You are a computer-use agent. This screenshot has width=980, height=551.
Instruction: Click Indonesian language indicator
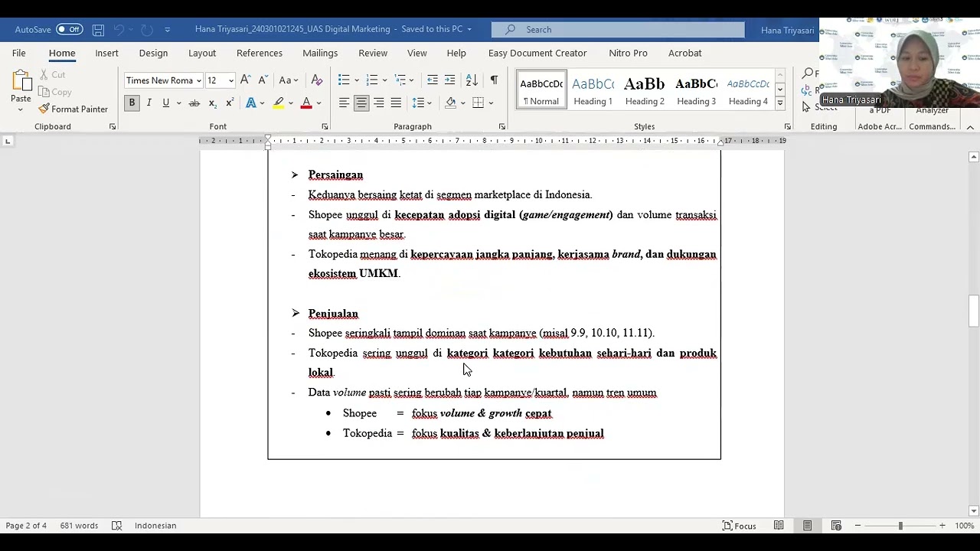(155, 526)
